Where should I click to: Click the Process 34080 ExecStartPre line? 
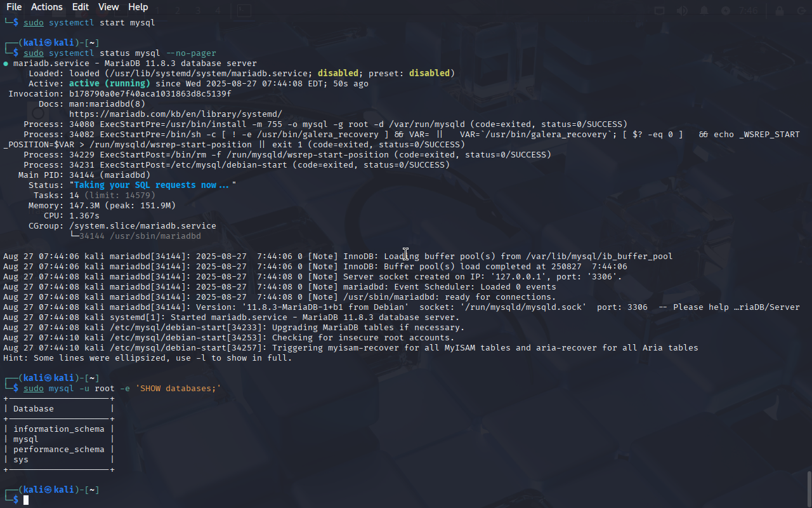[325, 124]
